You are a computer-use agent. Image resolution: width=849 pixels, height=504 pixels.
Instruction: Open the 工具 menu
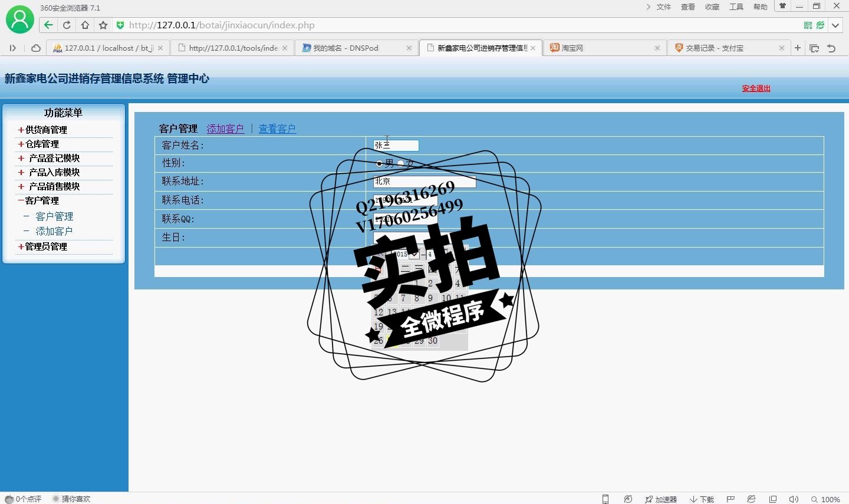point(736,7)
